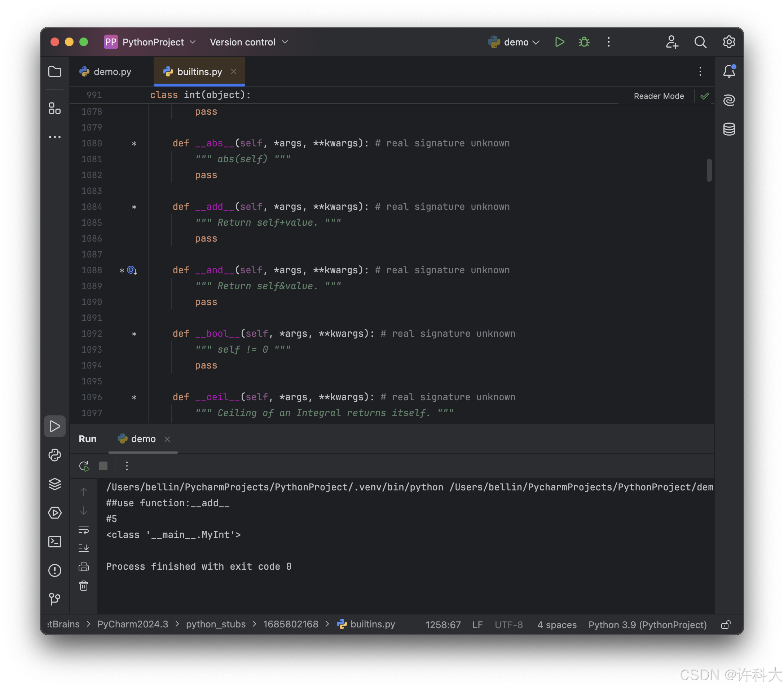
Task: Open the Services tool window icon
Action: coord(55,512)
